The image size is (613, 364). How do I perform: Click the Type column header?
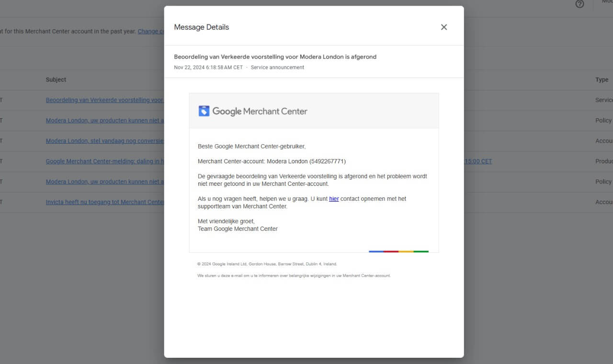(602, 80)
